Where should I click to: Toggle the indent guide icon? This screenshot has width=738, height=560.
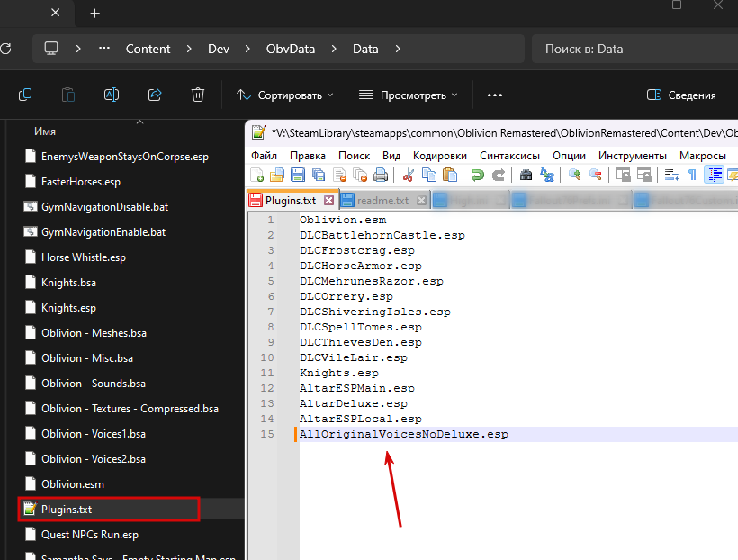point(714,175)
